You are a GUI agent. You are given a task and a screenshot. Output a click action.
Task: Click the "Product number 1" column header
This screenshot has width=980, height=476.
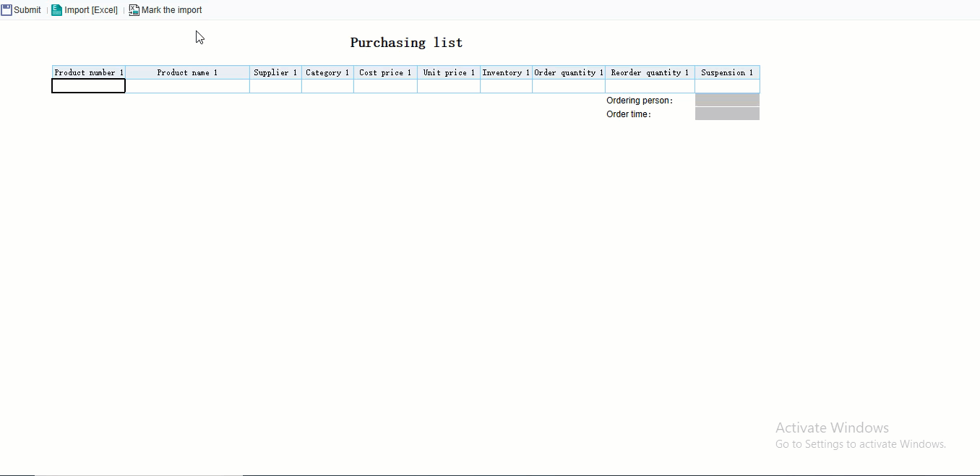(89, 72)
